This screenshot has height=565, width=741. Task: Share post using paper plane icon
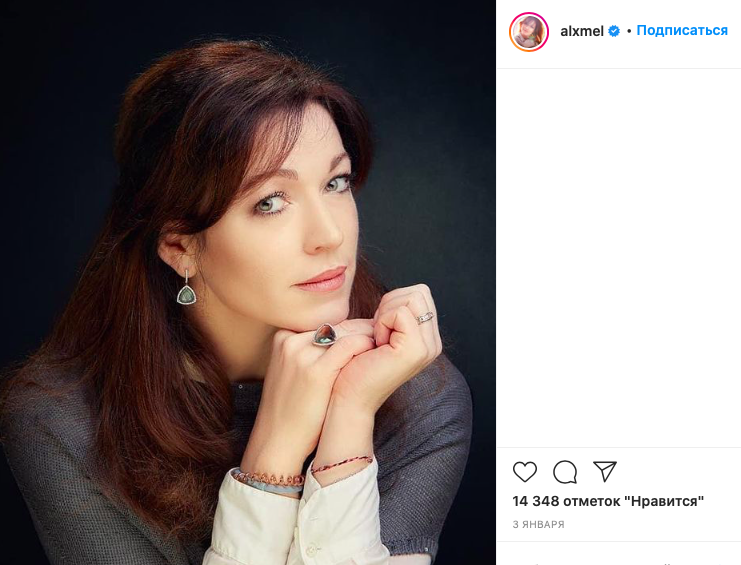[x=605, y=472]
